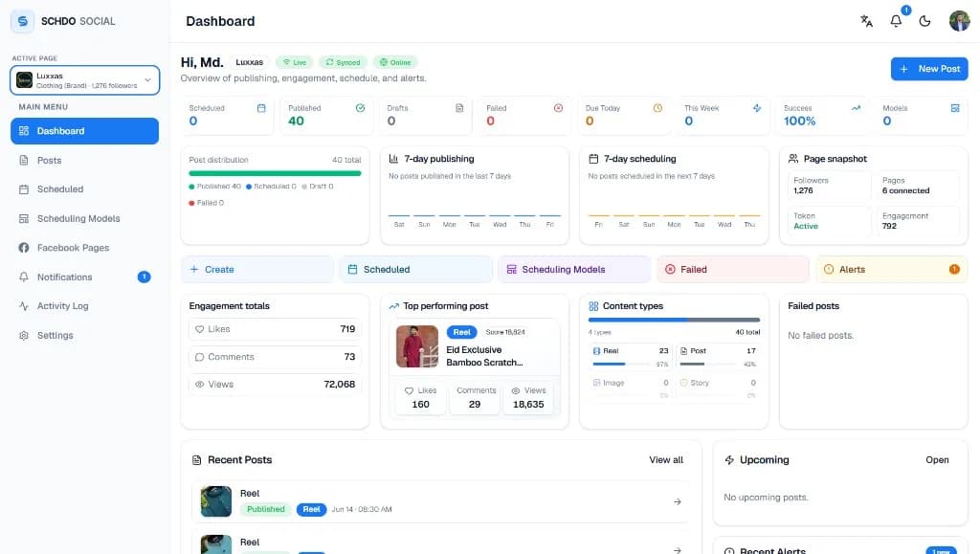Click the Views row in Engagement totals
This screenshot has height=554, width=980.
click(275, 384)
